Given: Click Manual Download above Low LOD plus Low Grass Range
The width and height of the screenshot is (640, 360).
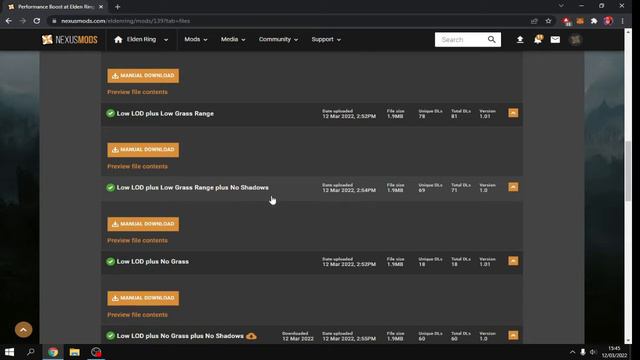Looking at the screenshot, I should pyautogui.click(x=143, y=76).
